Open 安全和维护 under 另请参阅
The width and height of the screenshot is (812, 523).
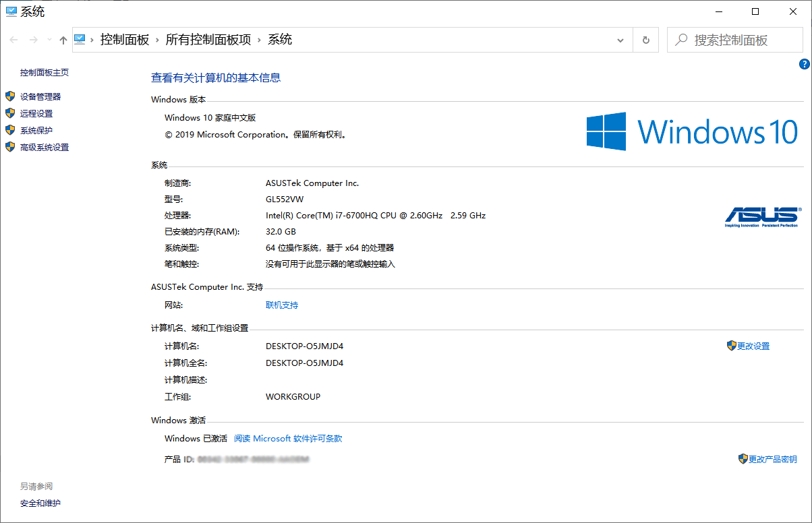40,503
